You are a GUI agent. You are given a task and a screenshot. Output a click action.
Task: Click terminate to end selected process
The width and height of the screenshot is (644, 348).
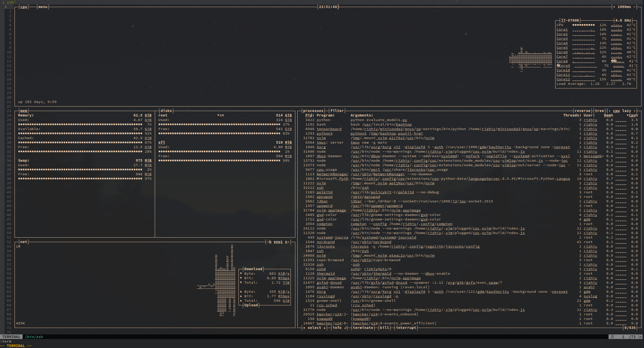pyautogui.click(x=363, y=328)
